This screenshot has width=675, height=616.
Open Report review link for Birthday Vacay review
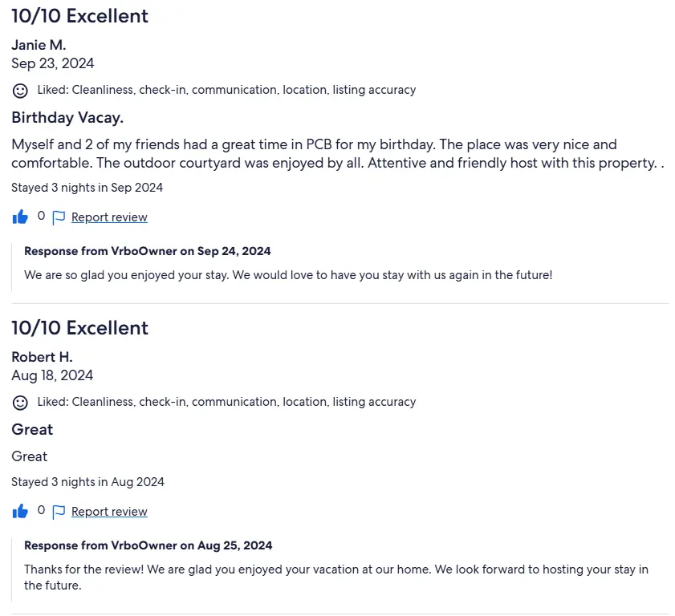109,217
